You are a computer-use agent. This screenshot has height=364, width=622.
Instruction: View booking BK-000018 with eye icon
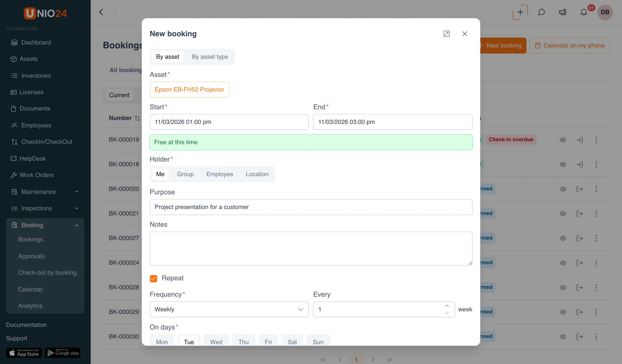pos(563,164)
